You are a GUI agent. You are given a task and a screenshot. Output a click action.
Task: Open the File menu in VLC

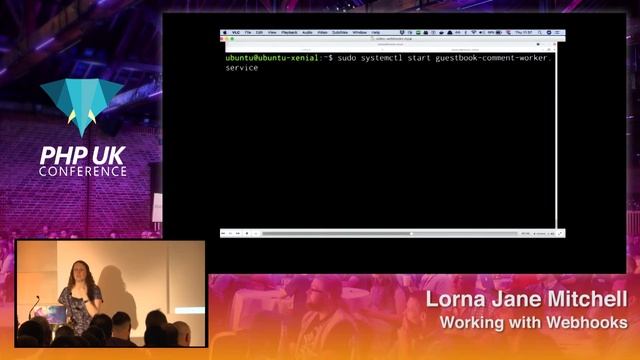pos(248,32)
